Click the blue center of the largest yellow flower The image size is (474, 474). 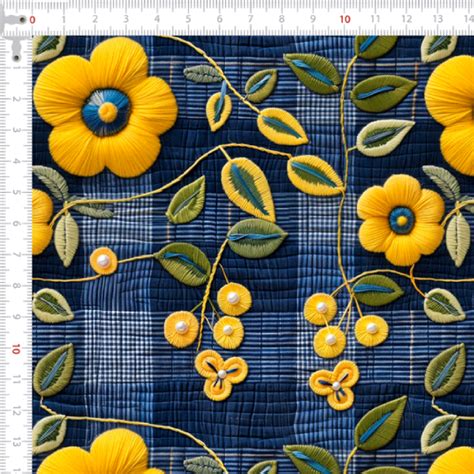point(107,111)
